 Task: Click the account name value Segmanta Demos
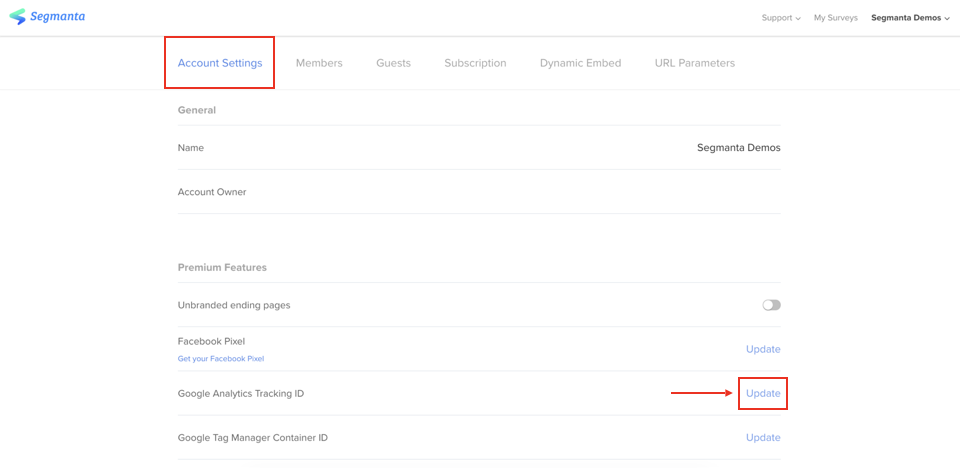(739, 148)
